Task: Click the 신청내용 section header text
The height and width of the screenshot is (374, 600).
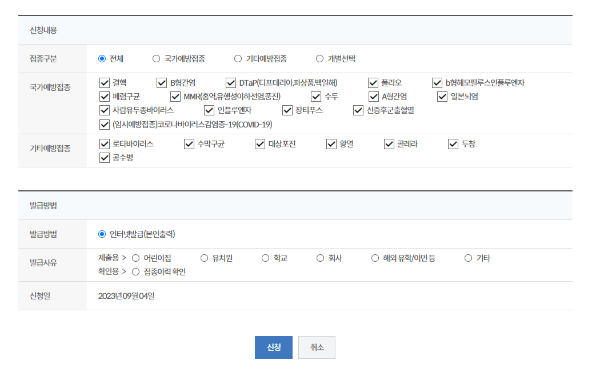Action: [x=43, y=30]
